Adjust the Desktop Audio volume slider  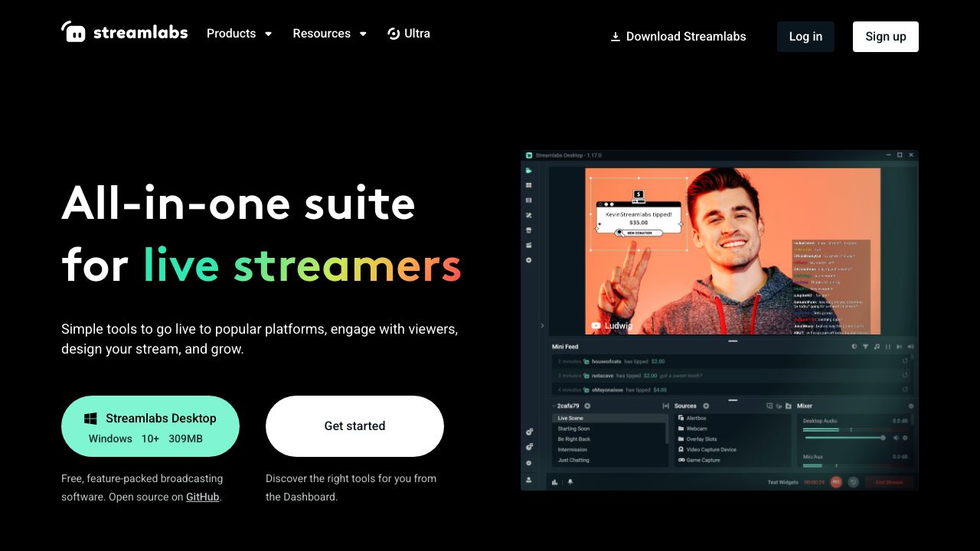pyautogui.click(x=844, y=438)
